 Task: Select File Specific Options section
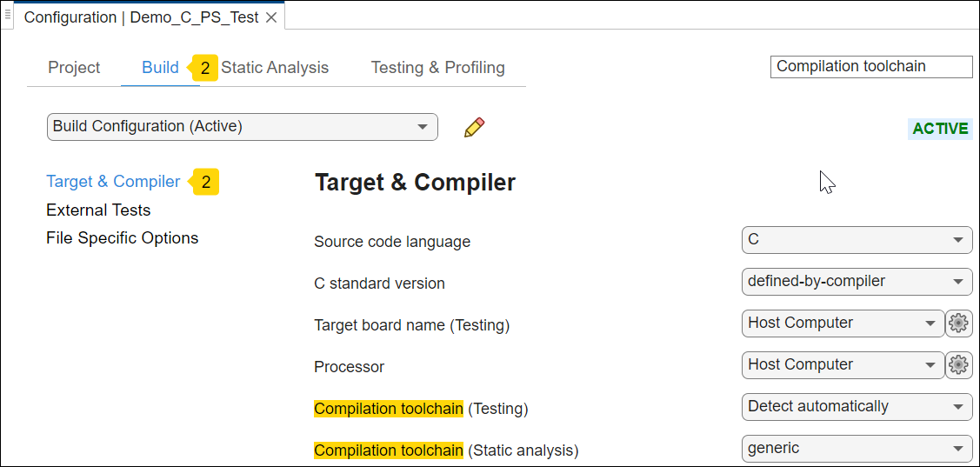pos(122,238)
